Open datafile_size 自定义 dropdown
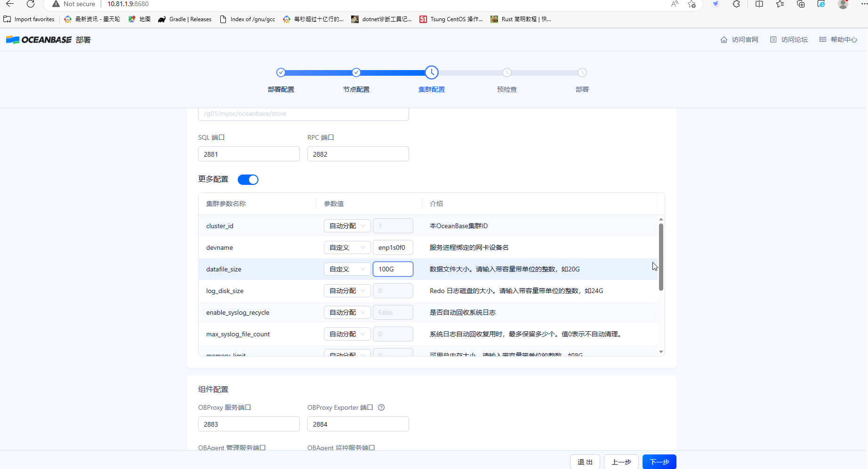 point(347,269)
